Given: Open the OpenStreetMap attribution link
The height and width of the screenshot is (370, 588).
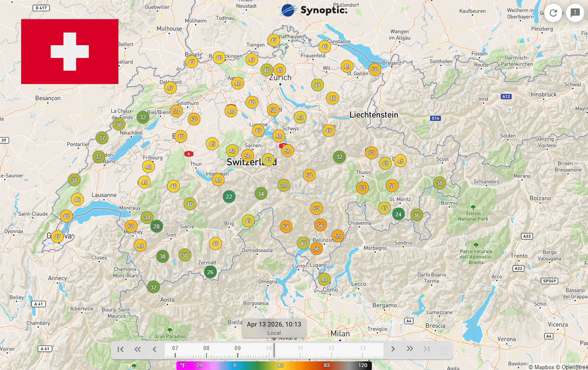Looking at the screenshot, I should click(x=571, y=367).
